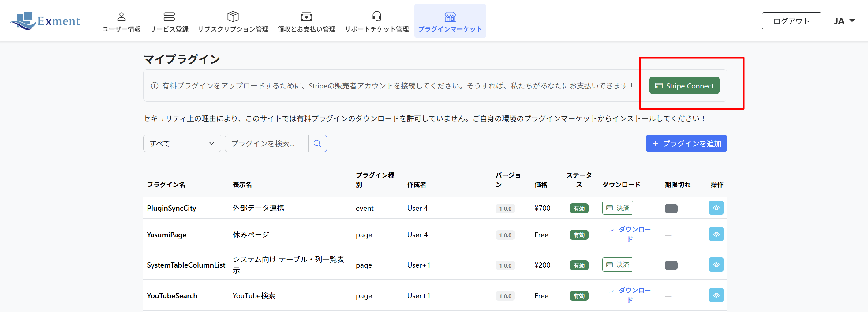Click the 有効 status badge for SystemTableColumnList
This screenshot has width=868, height=312.
pyautogui.click(x=579, y=265)
